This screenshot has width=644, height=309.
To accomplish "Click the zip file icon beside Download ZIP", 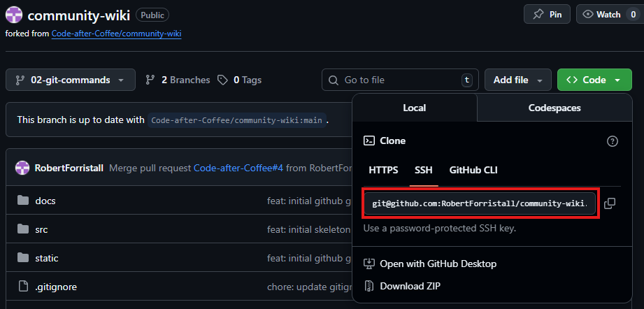I will (368, 286).
